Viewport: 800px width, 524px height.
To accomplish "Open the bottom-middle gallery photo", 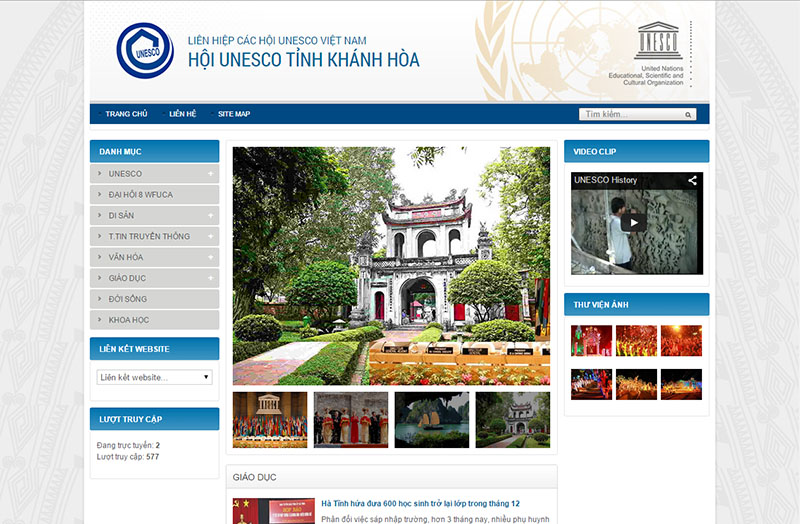I will click(636, 384).
